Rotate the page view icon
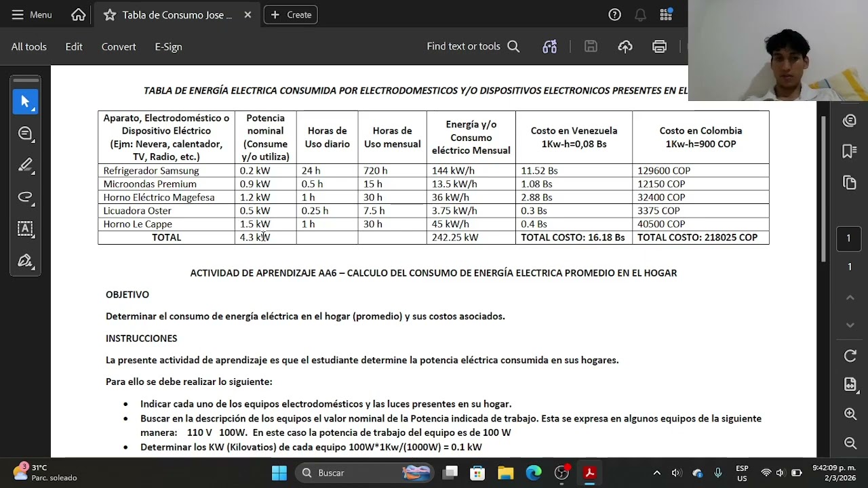This screenshot has width=868, height=488. coord(850,357)
